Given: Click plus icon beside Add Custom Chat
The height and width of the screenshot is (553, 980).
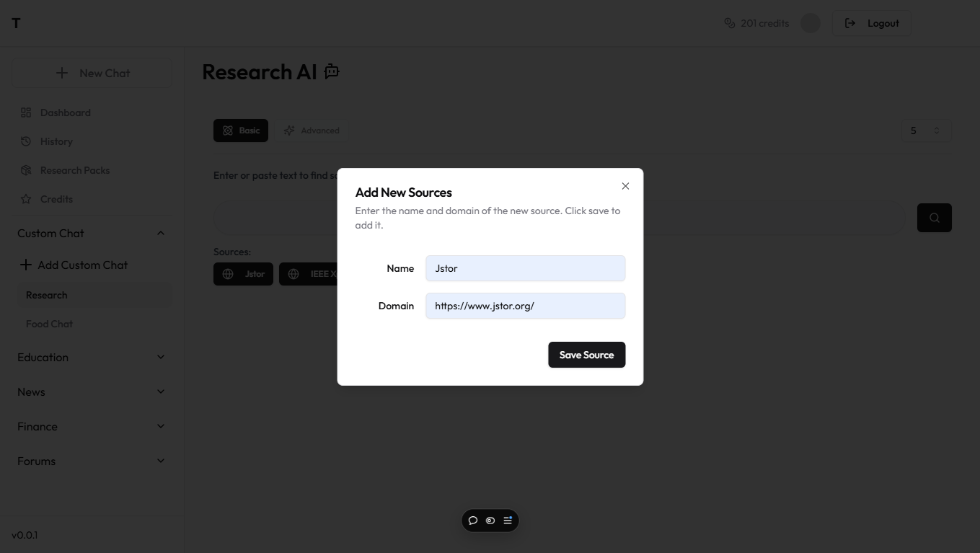Looking at the screenshot, I should pyautogui.click(x=25, y=265).
